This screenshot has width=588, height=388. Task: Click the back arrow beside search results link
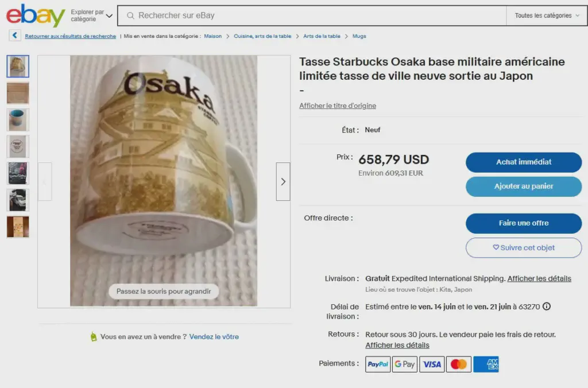14,35
